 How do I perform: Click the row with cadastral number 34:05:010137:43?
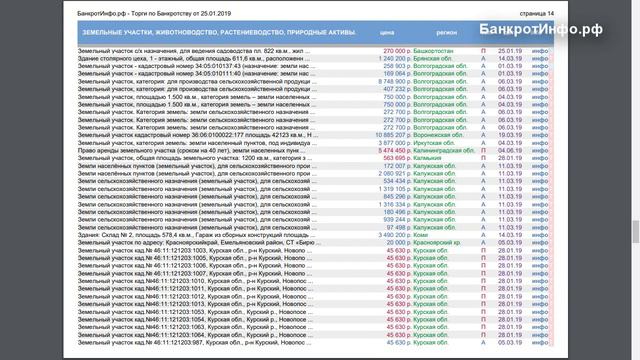[316, 66]
